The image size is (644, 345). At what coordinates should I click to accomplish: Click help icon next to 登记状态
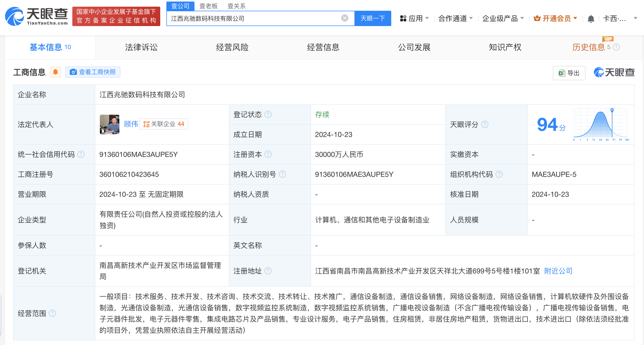click(268, 114)
